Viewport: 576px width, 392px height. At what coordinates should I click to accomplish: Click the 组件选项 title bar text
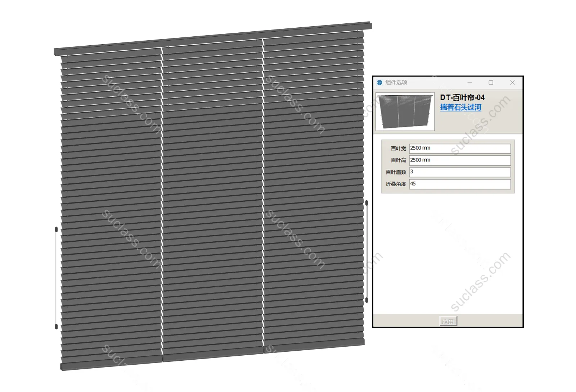[x=396, y=82]
